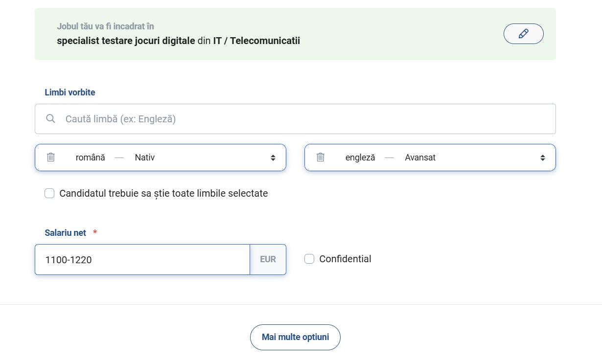Click the magnifier icon in language search

tap(50, 119)
